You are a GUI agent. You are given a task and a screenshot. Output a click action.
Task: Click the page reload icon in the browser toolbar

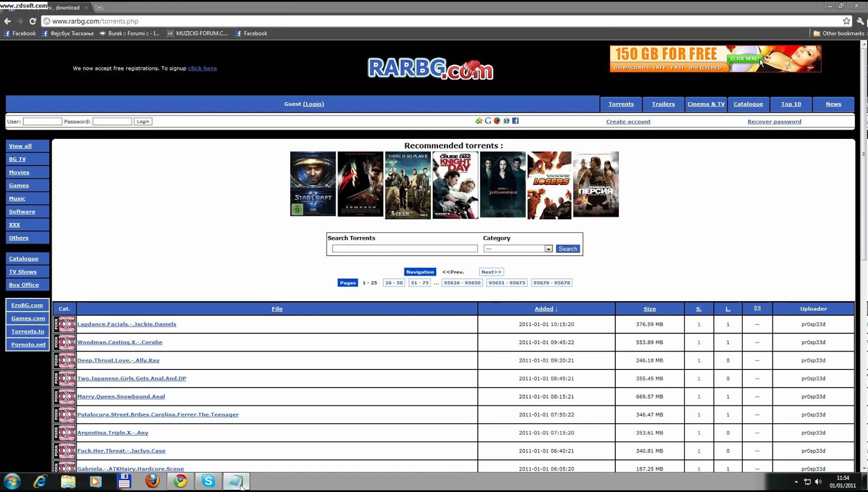pyautogui.click(x=33, y=21)
